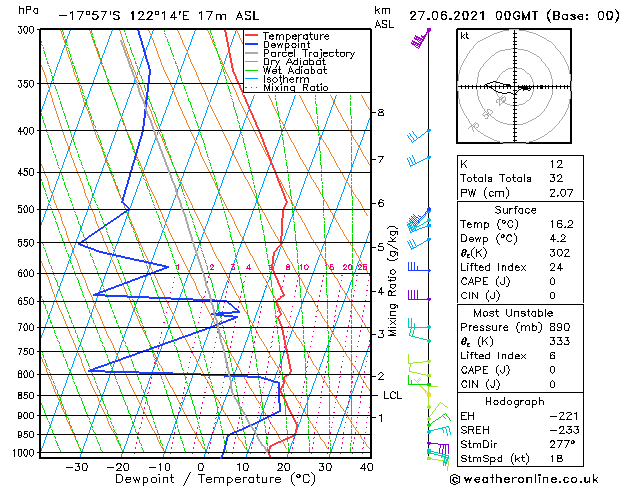Click the surface Lifted Index value 24
Image resolution: width=629 pixels, height=486 pixels.
pos(556,267)
